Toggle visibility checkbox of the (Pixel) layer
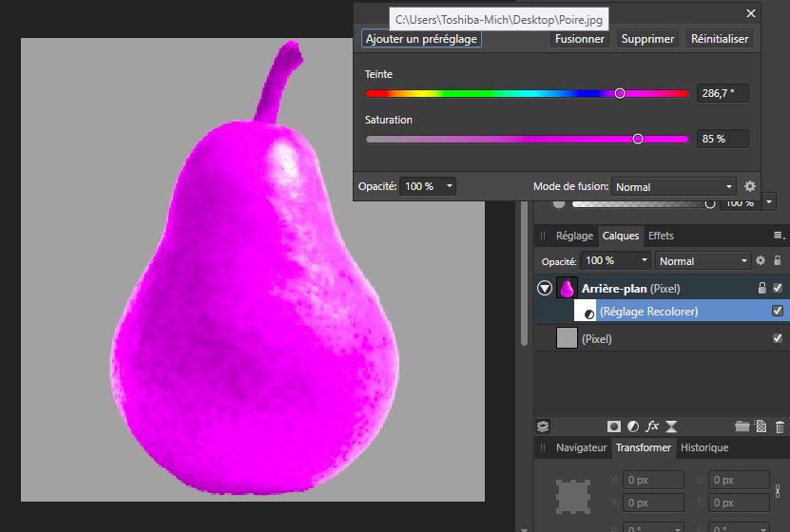790x532 pixels. pyautogui.click(x=778, y=337)
